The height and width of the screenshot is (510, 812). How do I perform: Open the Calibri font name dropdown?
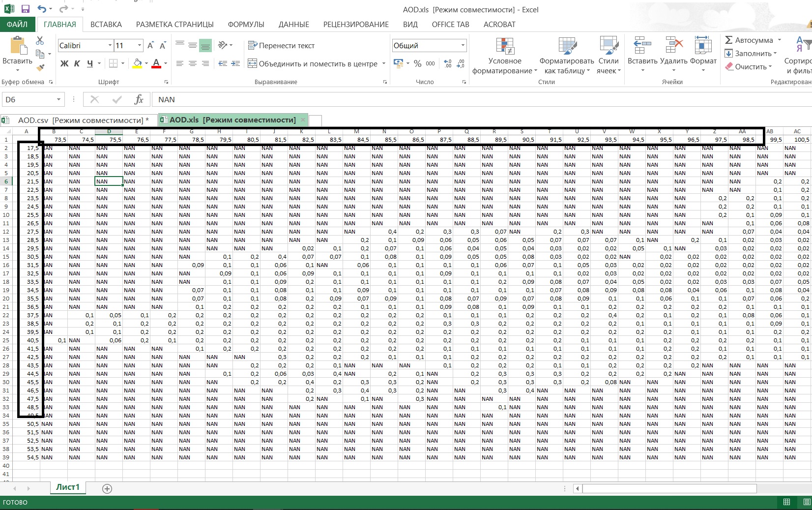click(110, 46)
